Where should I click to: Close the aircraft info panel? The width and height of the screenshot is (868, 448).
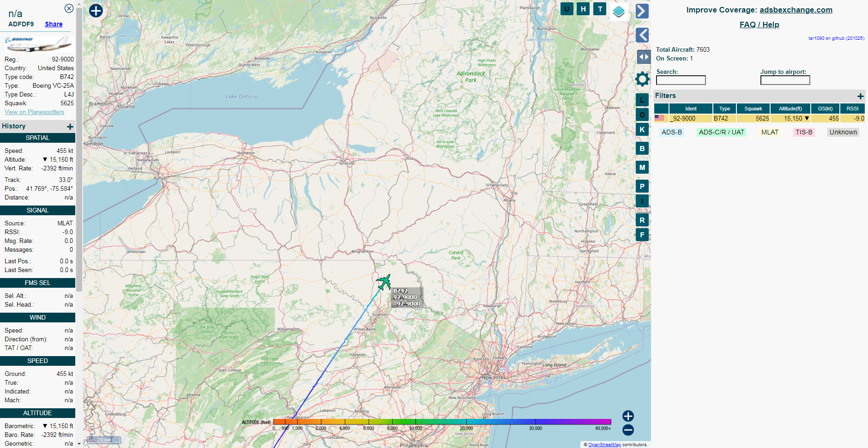(x=69, y=8)
